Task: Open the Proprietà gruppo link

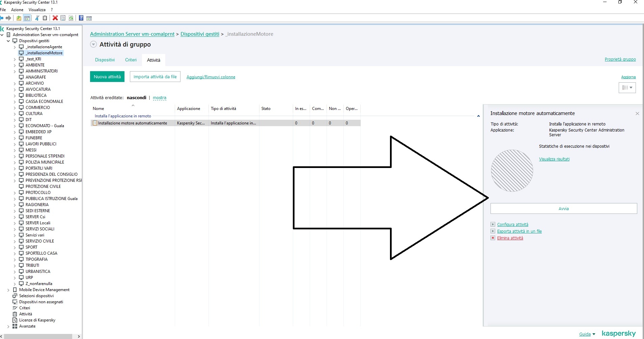Action: click(620, 59)
